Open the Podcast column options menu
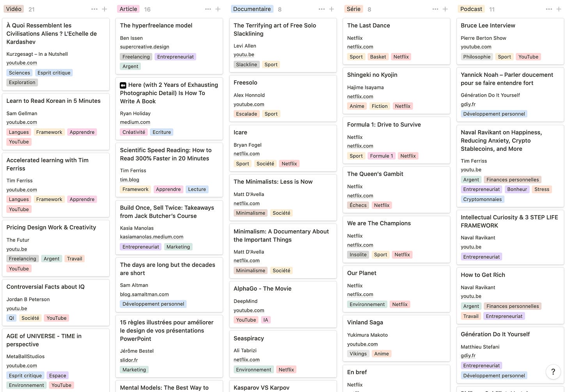The image size is (568, 392). click(549, 9)
